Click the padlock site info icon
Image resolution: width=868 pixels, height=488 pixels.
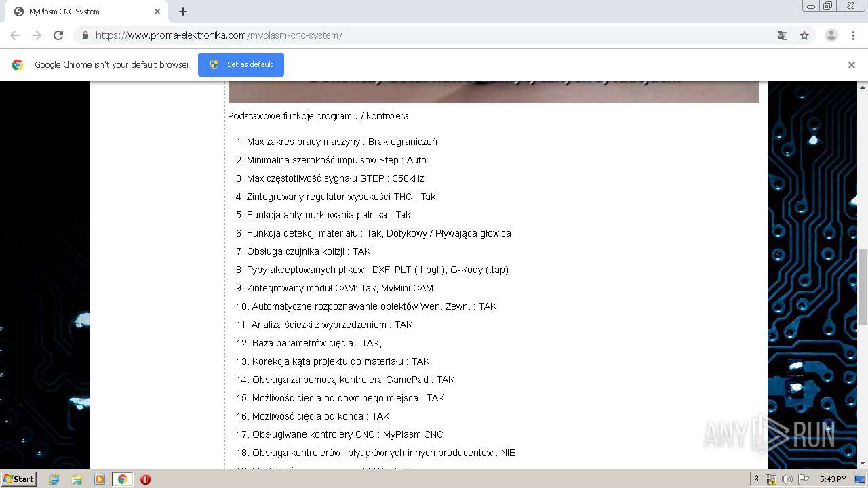click(x=85, y=35)
